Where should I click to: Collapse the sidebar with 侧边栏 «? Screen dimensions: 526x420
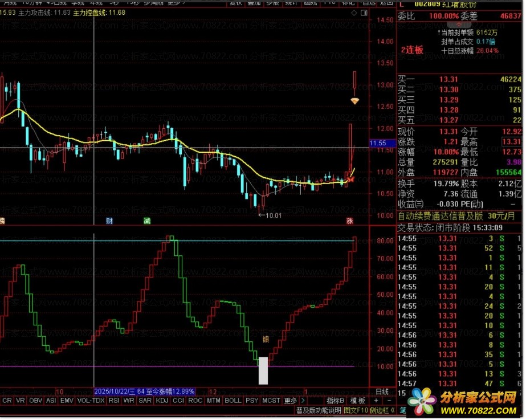382,410
